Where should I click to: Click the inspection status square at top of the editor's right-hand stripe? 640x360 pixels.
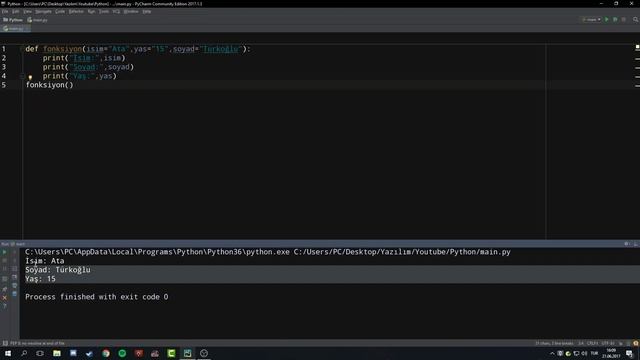637,47
